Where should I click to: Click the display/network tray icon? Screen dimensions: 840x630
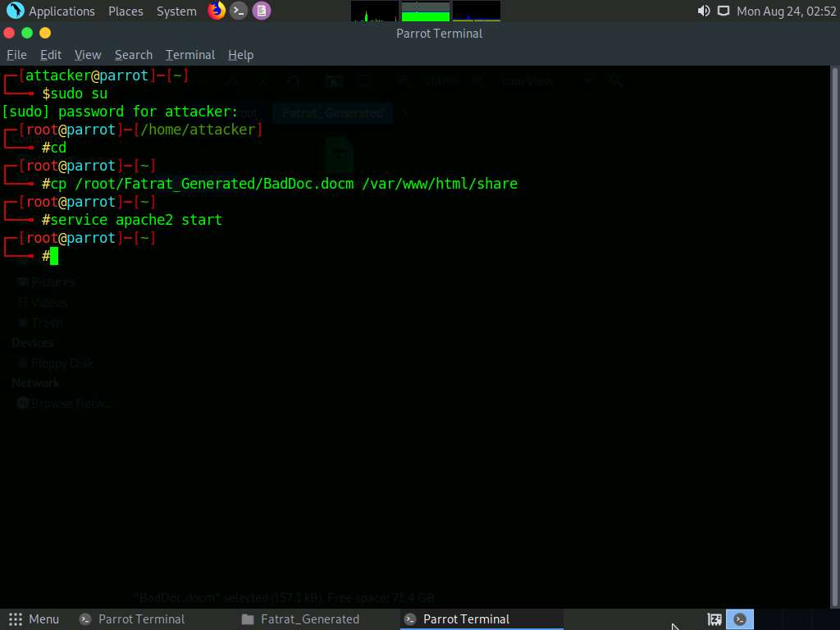[724, 11]
